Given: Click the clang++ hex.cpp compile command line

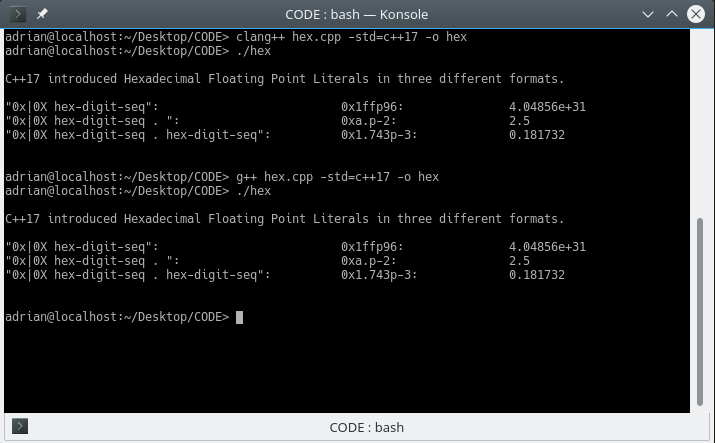Looking at the screenshot, I should coord(236,37).
